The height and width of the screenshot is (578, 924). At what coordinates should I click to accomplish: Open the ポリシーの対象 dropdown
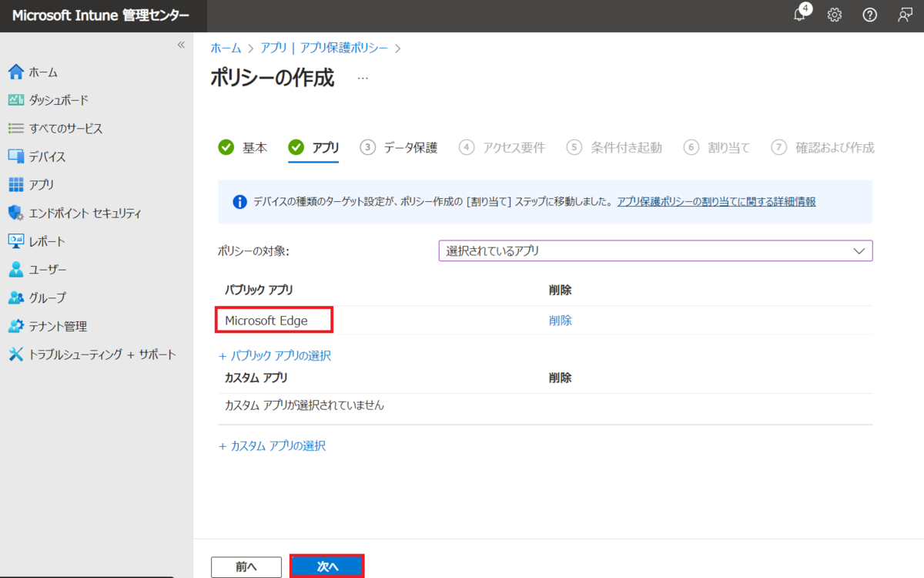pos(655,251)
